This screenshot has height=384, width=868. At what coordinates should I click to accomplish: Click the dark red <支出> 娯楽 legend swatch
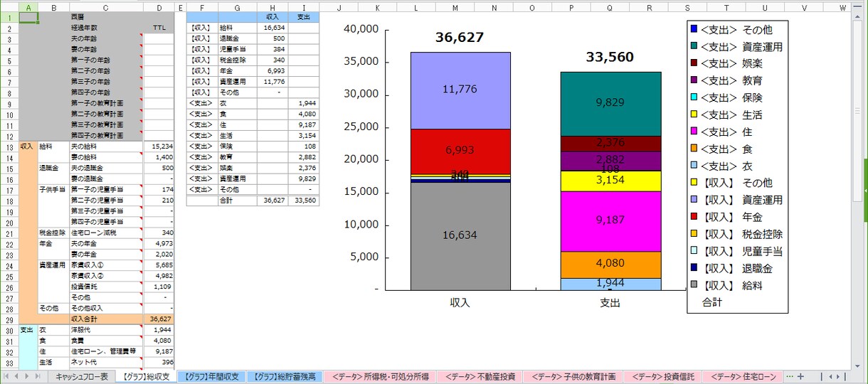694,64
